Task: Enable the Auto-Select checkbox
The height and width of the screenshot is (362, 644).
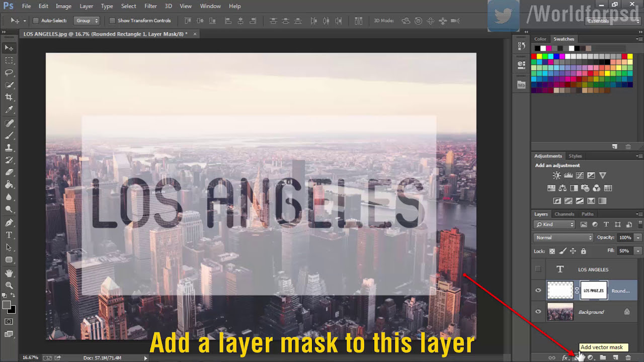Action: point(36,21)
